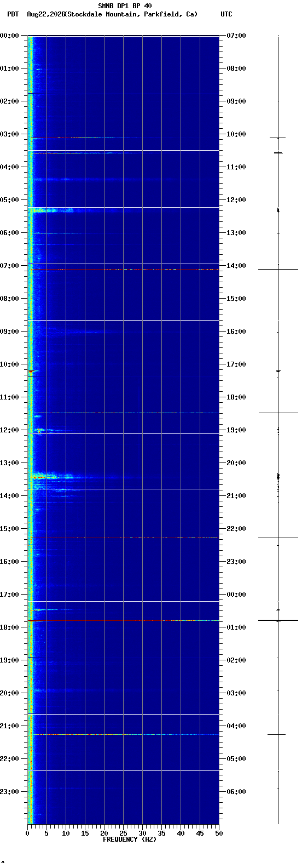Click the title text "SMNB DP1 BP 40"
This screenshot has width=302, height=868.
tap(125, 6)
